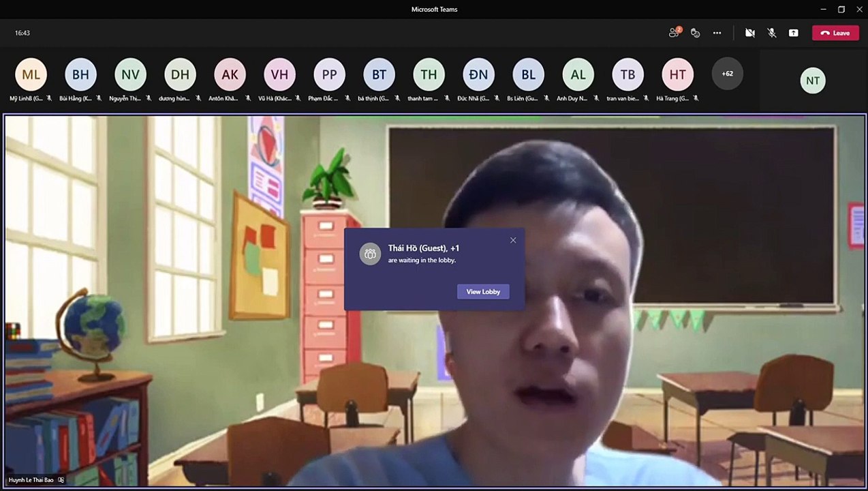
Task: Open the participants panel with notification badge
Action: 675,32
